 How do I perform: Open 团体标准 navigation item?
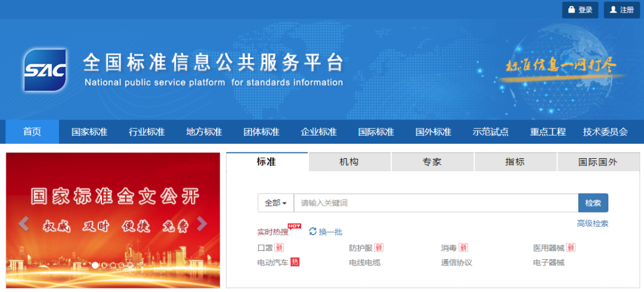[261, 132]
